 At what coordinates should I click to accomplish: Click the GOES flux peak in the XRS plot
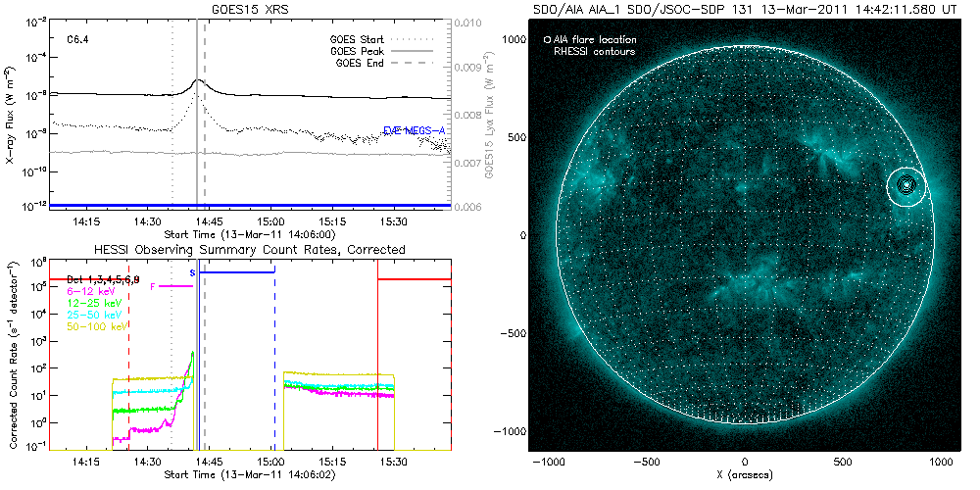pyautogui.click(x=198, y=80)
